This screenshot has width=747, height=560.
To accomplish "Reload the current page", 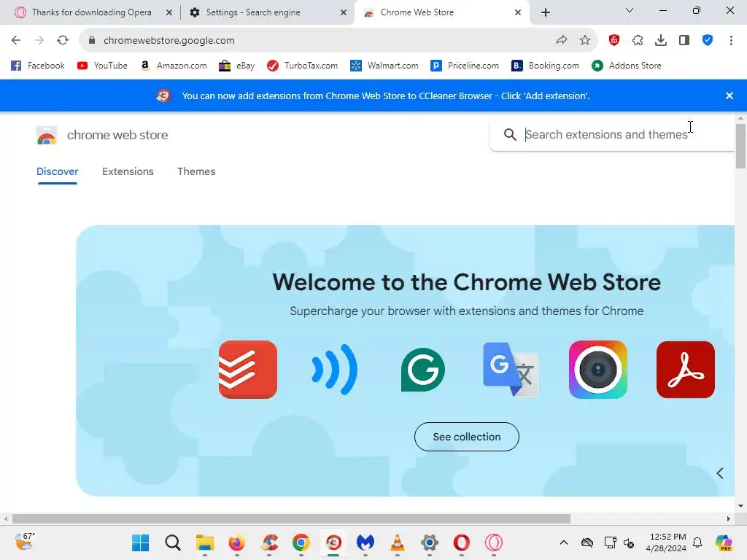I will point(63,41).
